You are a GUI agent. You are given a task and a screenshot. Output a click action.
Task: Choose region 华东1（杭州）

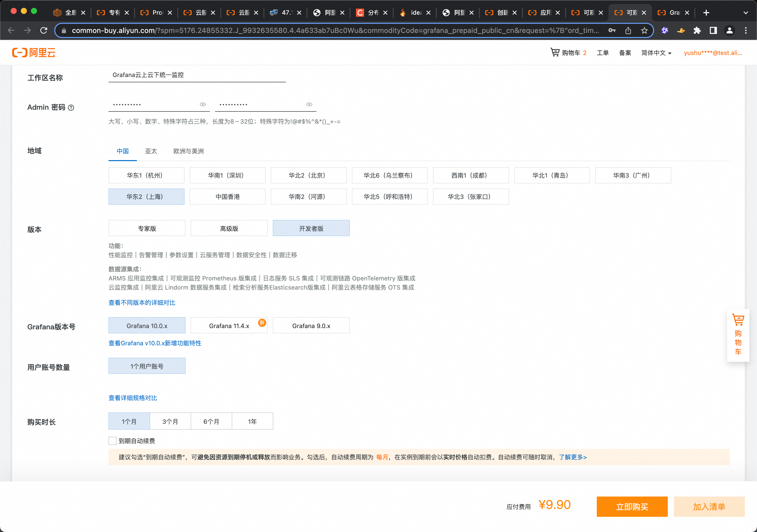click(146, 175)
